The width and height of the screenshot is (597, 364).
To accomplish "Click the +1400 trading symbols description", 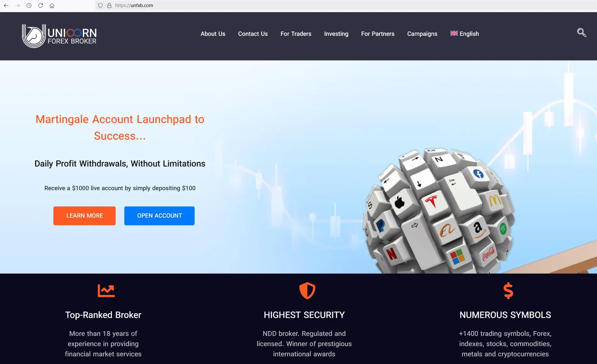I will point(505,344).
